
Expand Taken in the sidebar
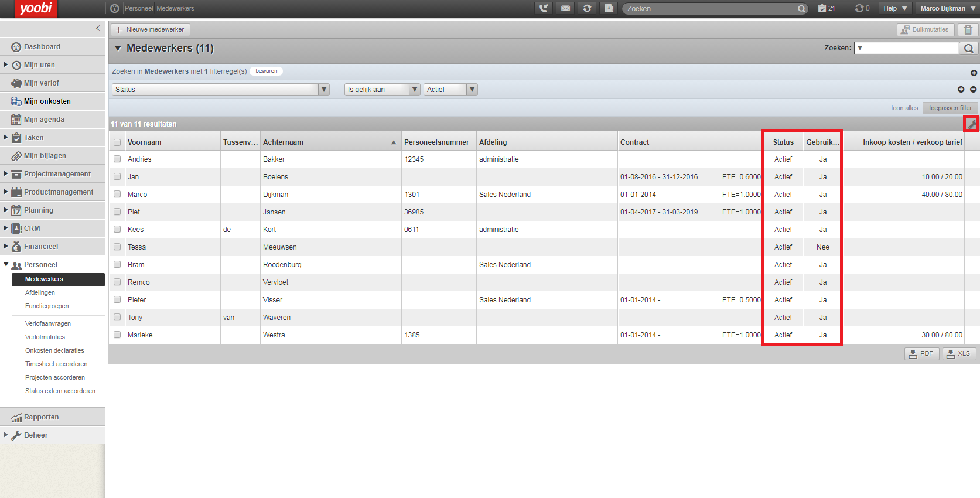pos(6,137)
